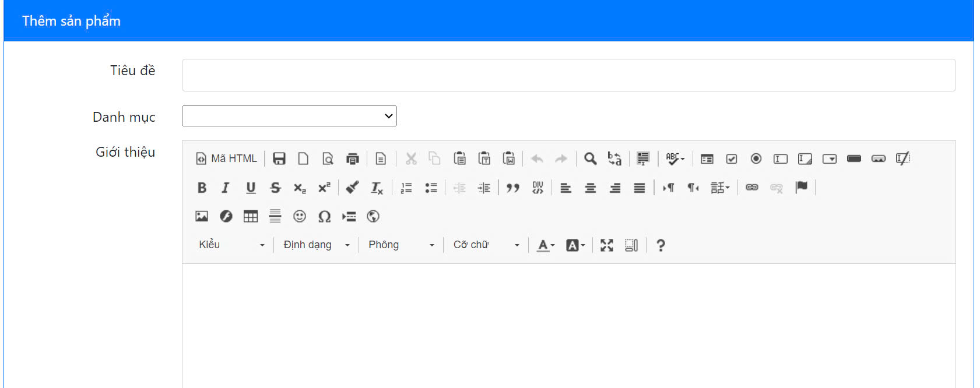The width and height of the screenshot is (980, 388).
Task: Open the text color picker
Action: pyautogui.click(x=545, y=245)
